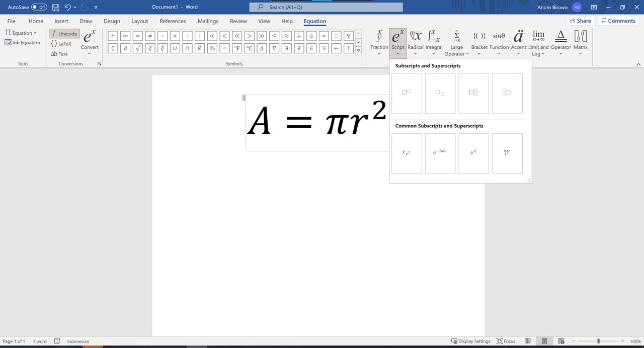This screenshot has height=348, width=644.
Task: Insert the intersection symbol
Action: (x=187, y=48)
